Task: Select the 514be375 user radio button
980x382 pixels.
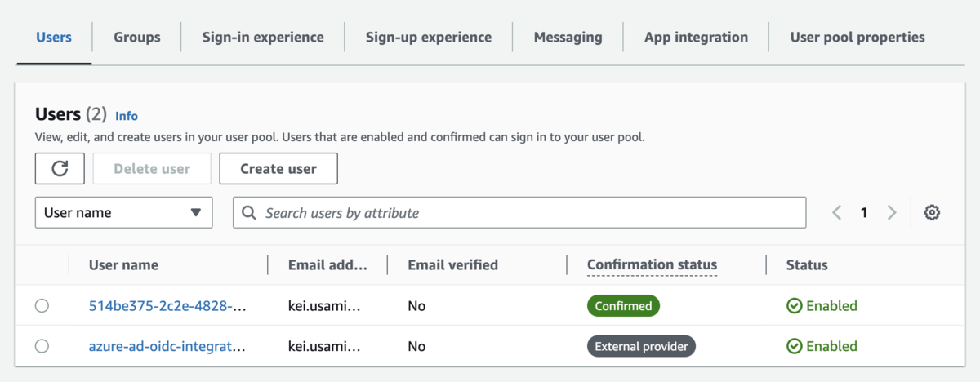Action: click(42, 306)
